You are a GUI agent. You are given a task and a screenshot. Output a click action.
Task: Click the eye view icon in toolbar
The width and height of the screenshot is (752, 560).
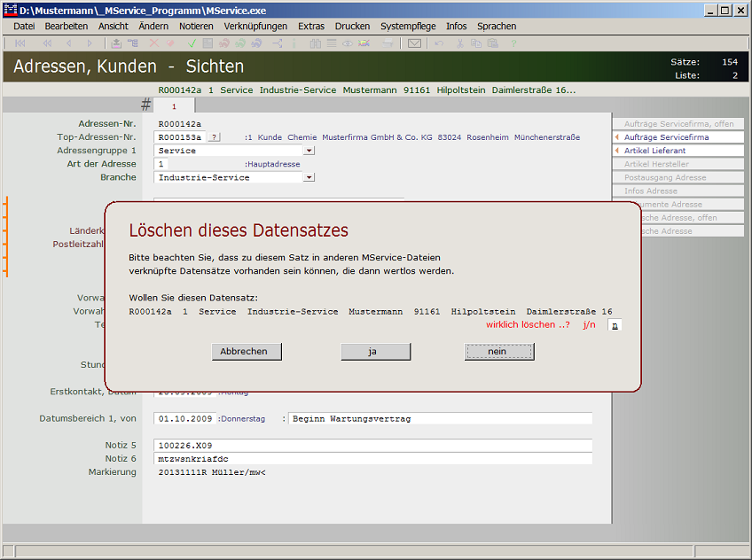(x=348, y=42)
